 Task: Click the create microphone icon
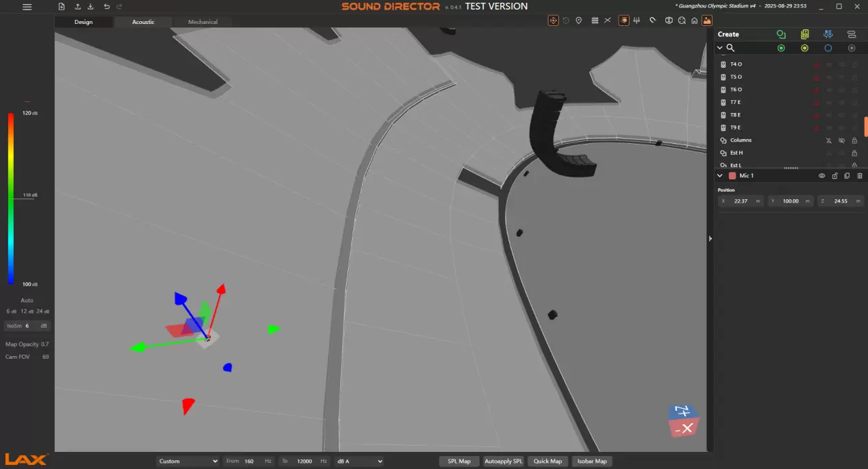pyautogui.click(x=828, y=34)
